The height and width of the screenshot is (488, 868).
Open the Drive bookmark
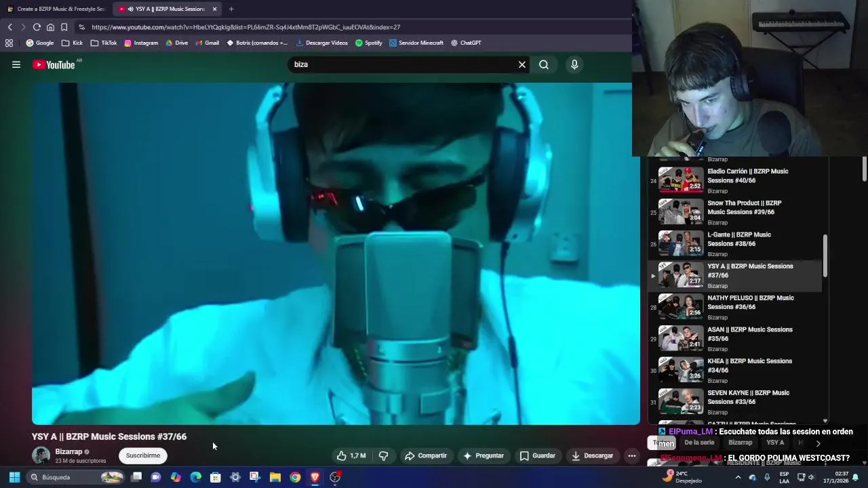tap(176, 43)
